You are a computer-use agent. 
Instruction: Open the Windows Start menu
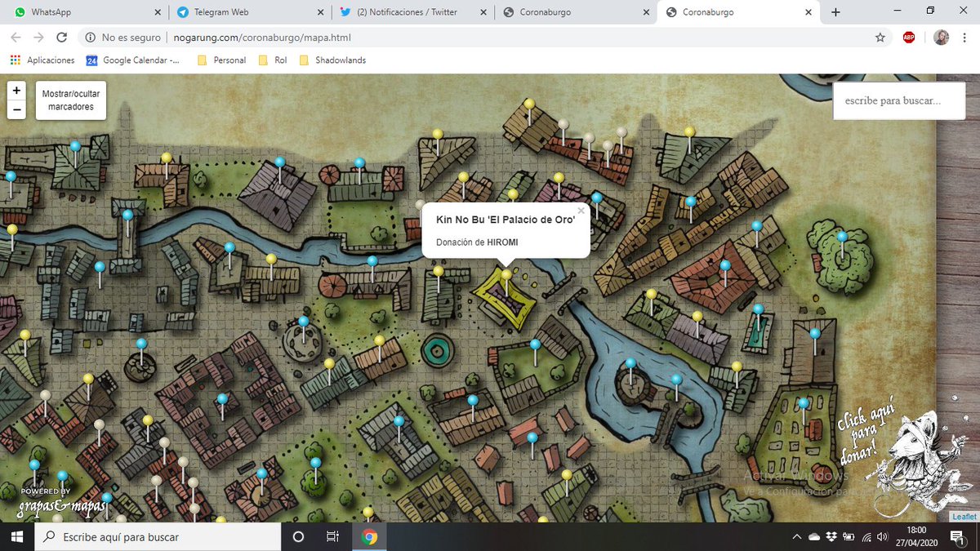pos(16,536)
